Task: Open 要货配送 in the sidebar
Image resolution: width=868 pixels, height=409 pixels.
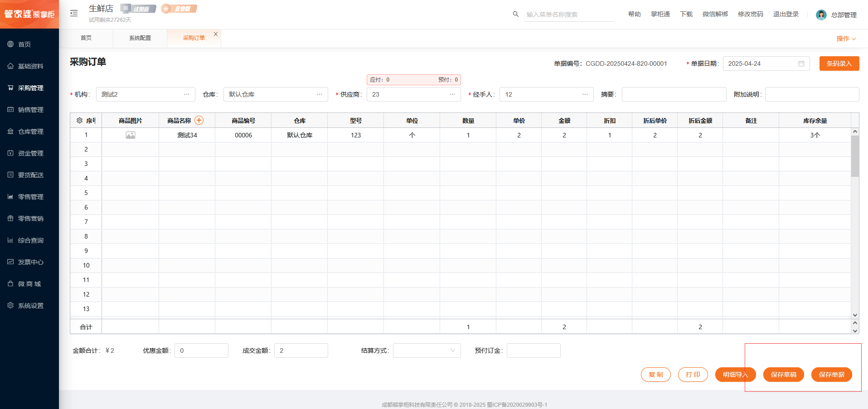Action: pos(29,175)
